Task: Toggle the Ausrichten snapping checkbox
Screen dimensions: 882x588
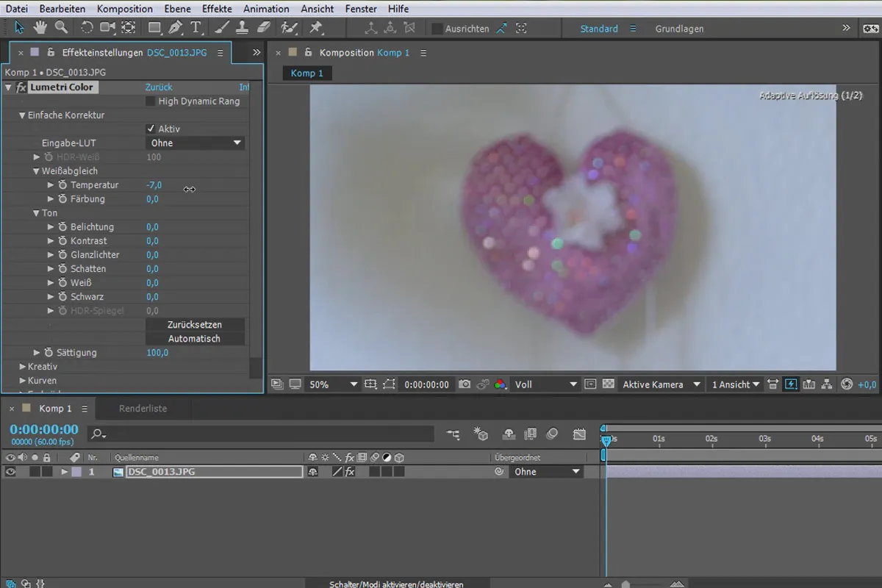Action: click(437, 29)
